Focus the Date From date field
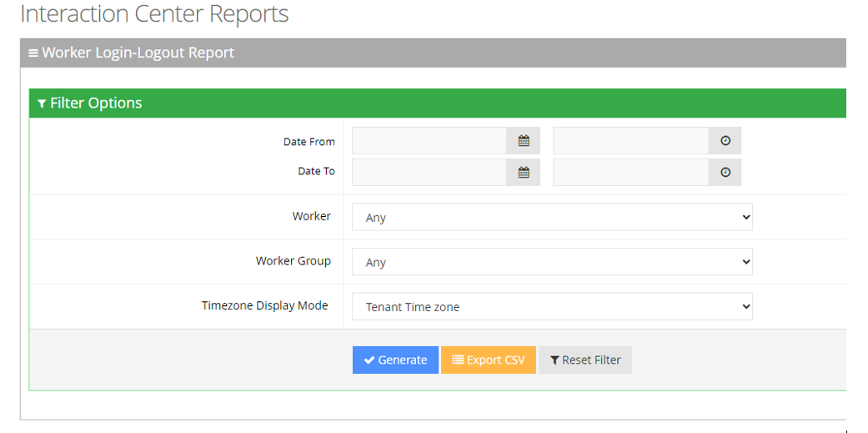The width and height of the screenshot is (868, 433). 429,141
